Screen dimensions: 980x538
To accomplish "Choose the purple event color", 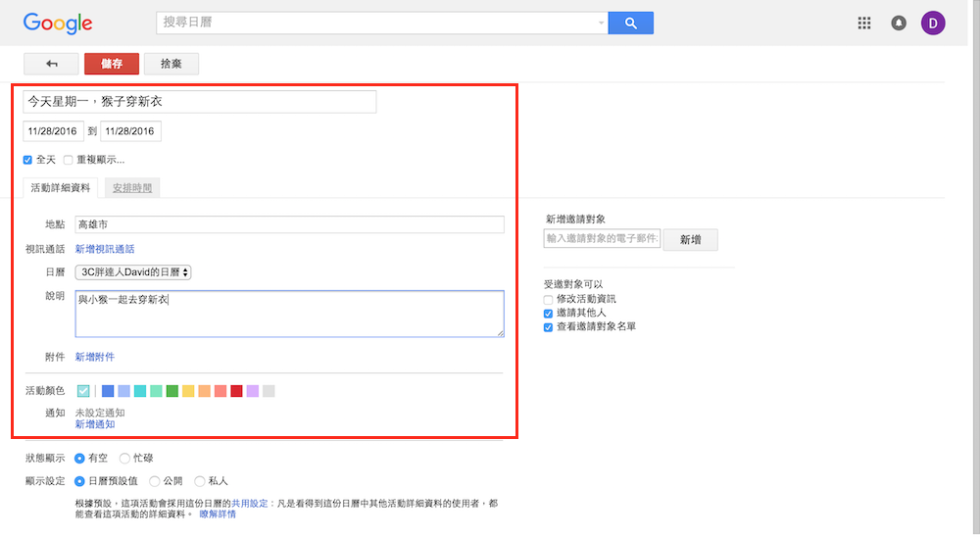I will 253,391.
